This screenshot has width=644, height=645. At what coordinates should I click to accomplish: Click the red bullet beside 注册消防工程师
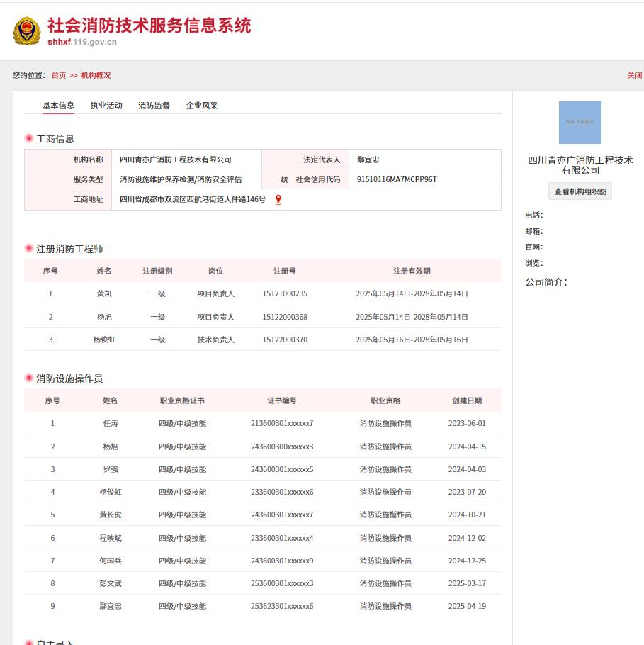(28, 249)
